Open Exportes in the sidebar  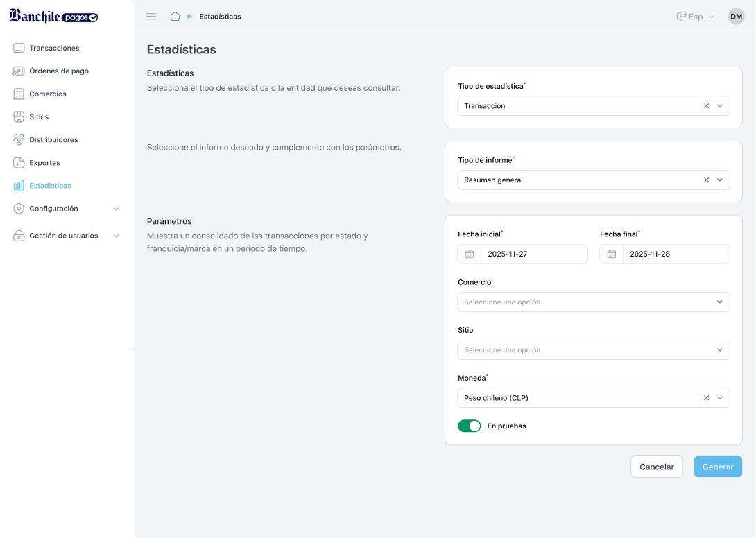pos(44,162)
